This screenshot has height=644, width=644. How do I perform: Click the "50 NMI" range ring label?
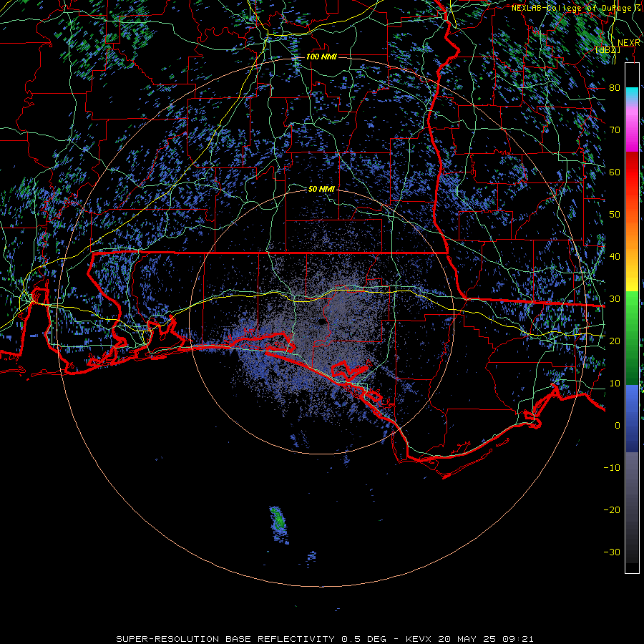click(321, 190)
